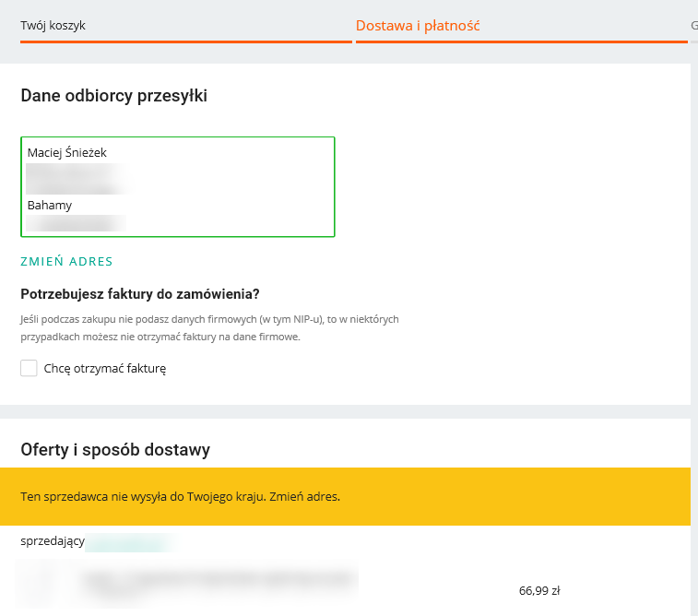
Task: Click the NIP invoice information paragraph
Action: click(209, 328)
